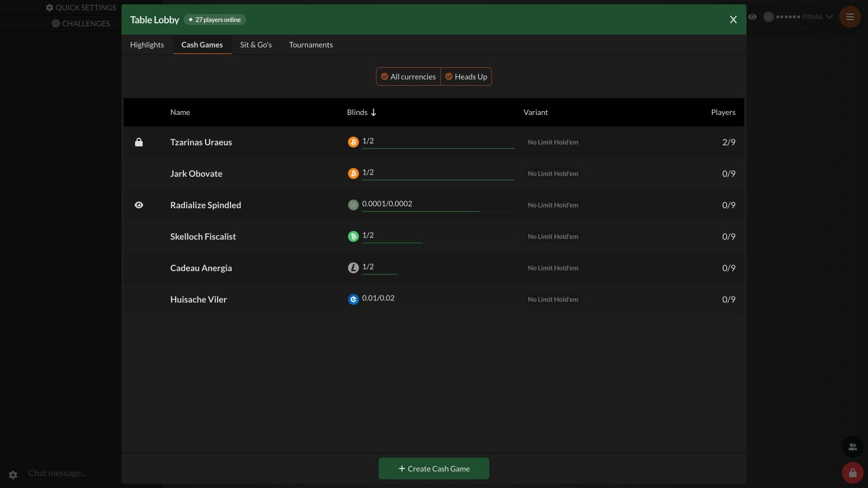Click the blinds bar in Skelloch Fiscalist row
868x488 pixels.
pyautogui.click(x=438, y=242)
